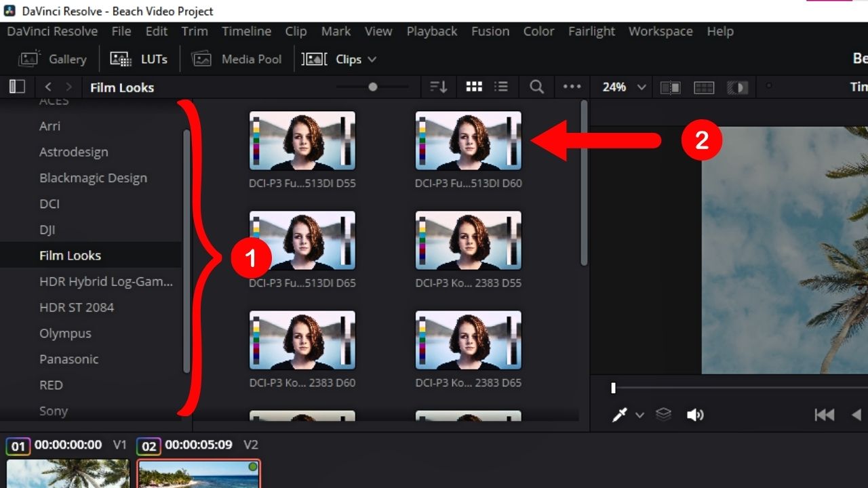The width and height of the screenshot is (868, 488).
Task: Toggle the layers bypass icon
Action: (663, 414)
